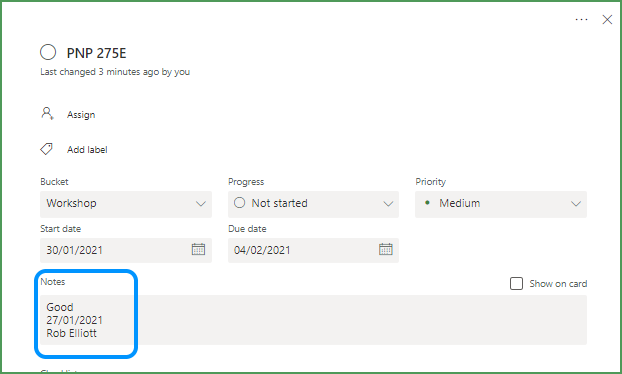Click into the Notes text area
Screen dimensions: 622x374
[313, 320]
